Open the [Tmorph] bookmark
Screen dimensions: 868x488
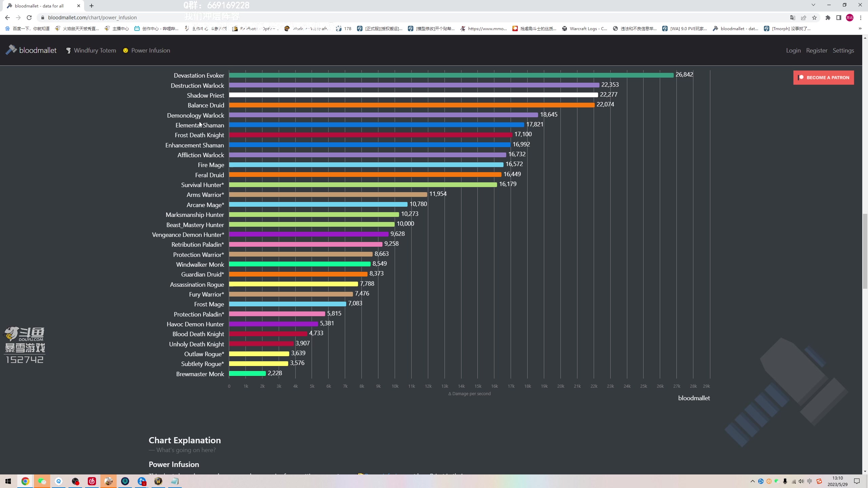787,28
